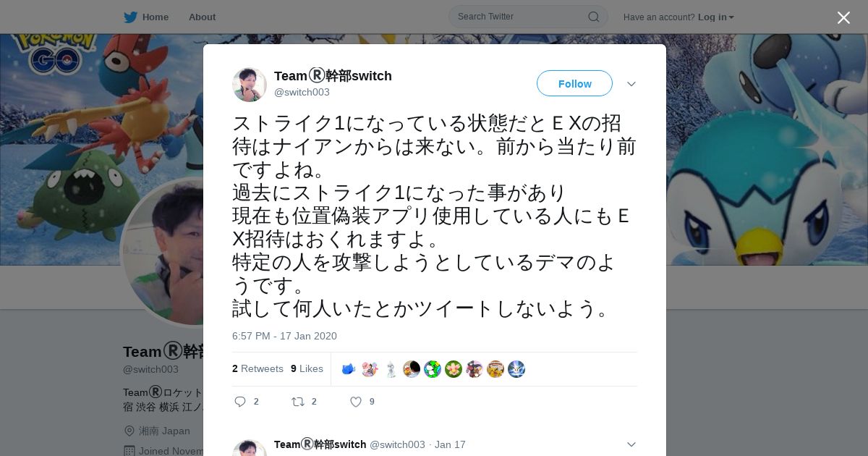Click the retweet arrows icon
868x456 pixels.
point(297,402)
